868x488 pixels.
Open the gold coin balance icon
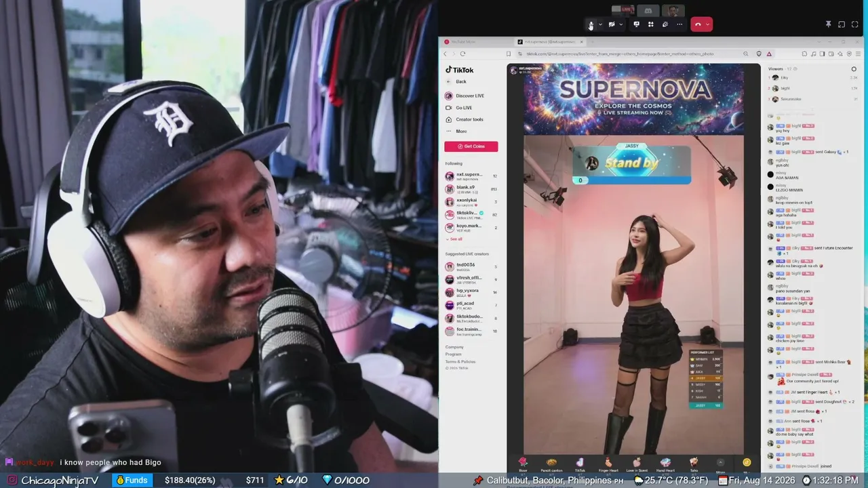[x=747, y=462]
